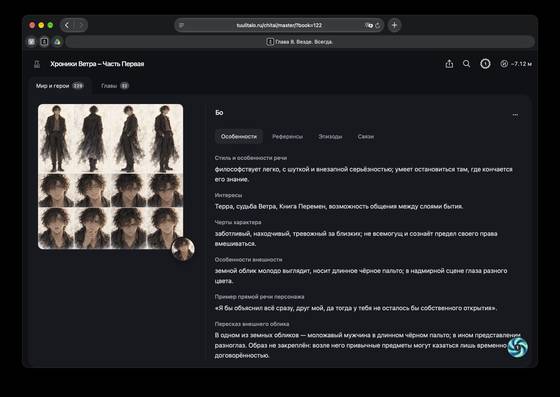Reload the page with the refresh icon
The image size is (560, 397).
(x=378, y=25)
